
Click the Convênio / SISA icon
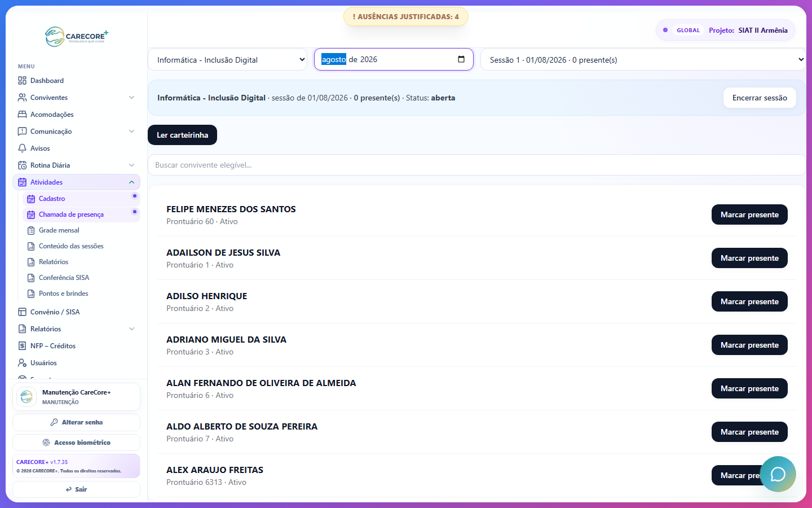point(22,312)
